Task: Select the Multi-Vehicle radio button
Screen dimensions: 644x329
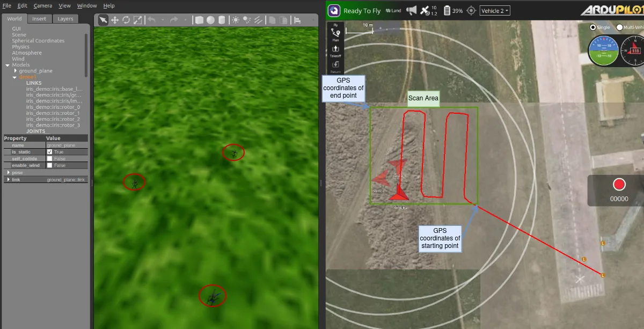Action: (619, 27)
